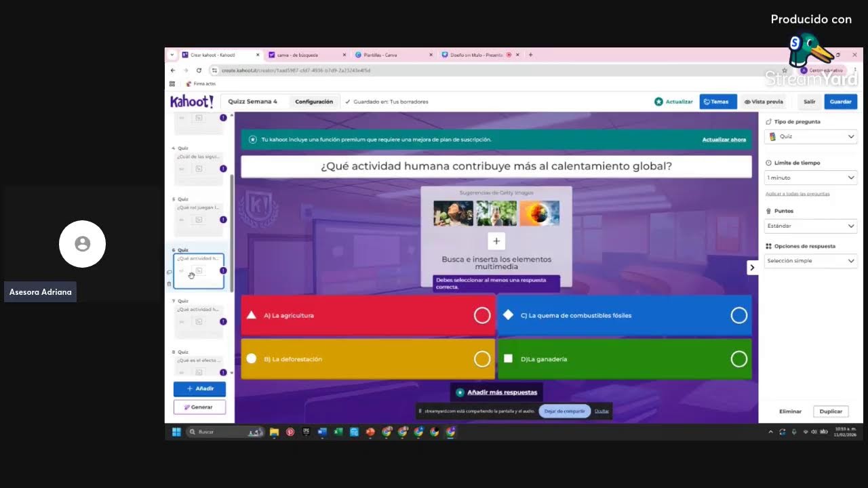Screen dimensions: 868x488
Task: Open the Opciones de respuesta dropdown
Action: 810,261
